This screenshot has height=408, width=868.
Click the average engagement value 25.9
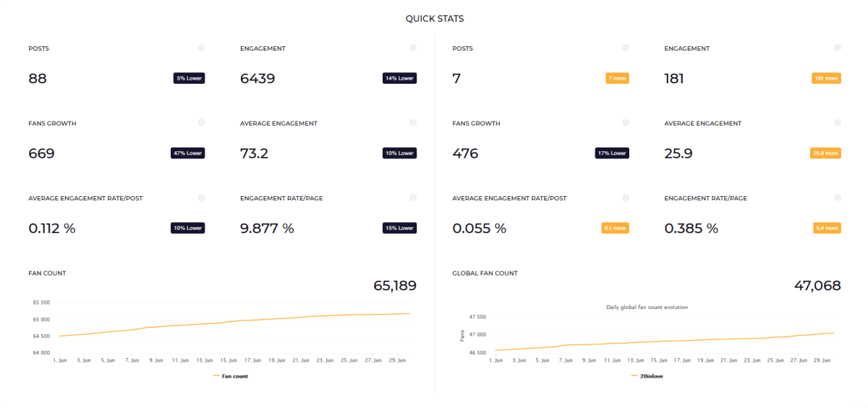point(678,153)
